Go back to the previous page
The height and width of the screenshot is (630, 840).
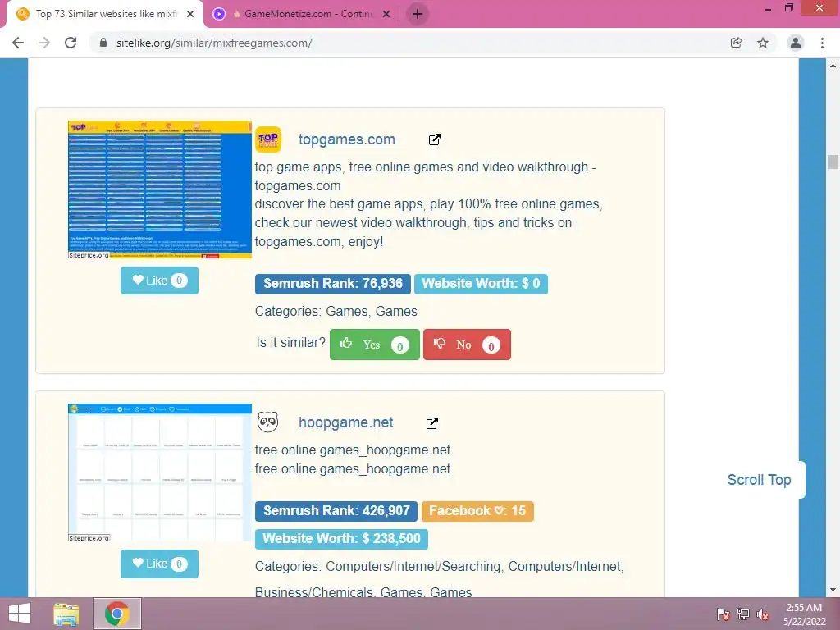pyautogui.click(x=18, y=43)
